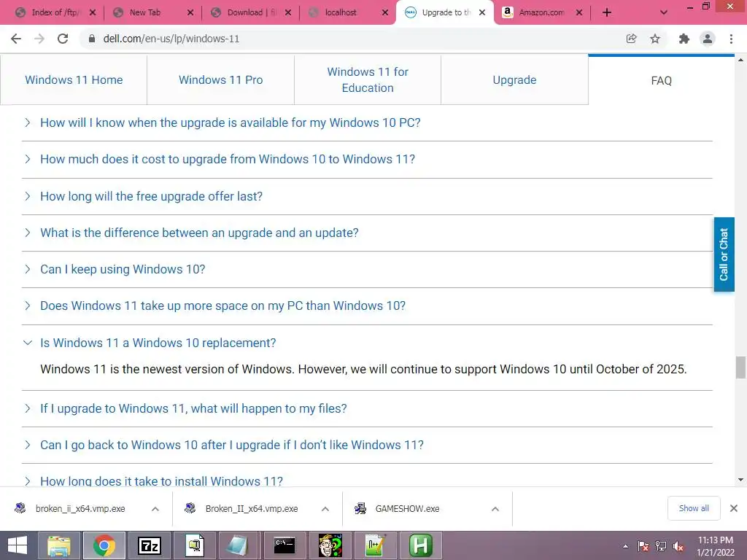Open options arrow for broken_ii_x64.vmp.exe download
Screen dimensions: 747x560
pos(155,508)
